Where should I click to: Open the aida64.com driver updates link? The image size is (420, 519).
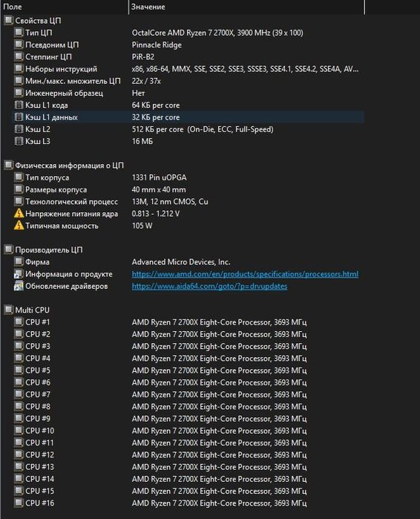(209, 286)
